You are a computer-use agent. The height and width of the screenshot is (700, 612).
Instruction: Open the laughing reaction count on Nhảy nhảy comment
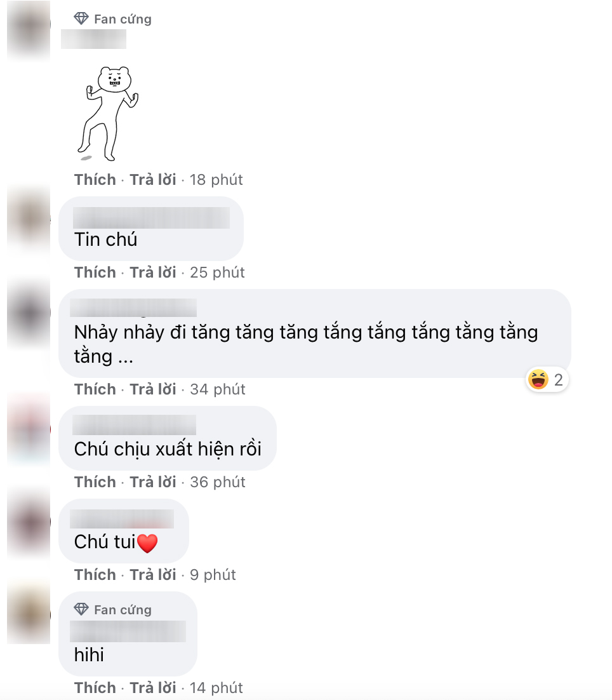click(x=547, y=380)
